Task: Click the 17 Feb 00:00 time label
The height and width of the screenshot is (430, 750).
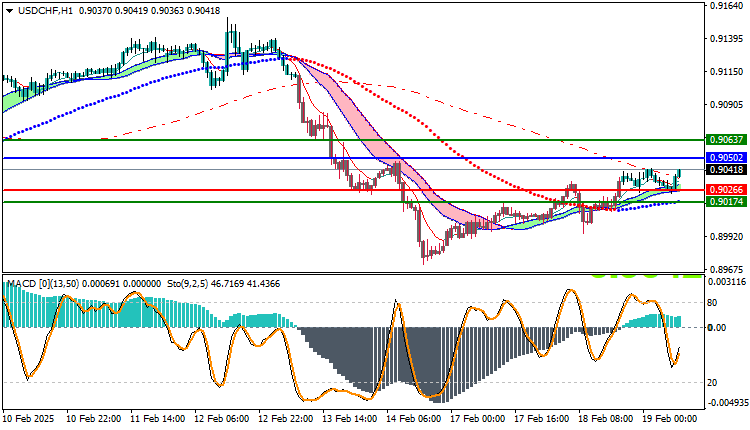Action: (x=477, y=419)
